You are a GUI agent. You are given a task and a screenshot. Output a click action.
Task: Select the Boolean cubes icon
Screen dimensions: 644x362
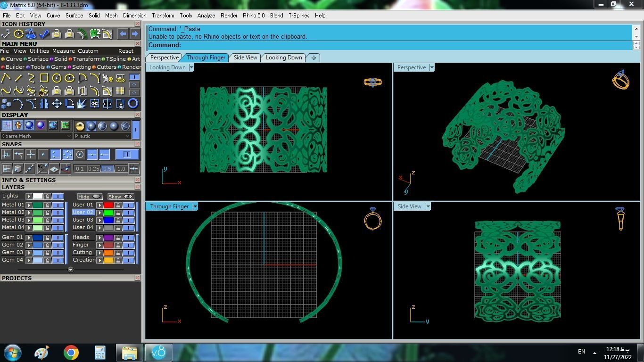pyautogui.click(x=6, y=103)
